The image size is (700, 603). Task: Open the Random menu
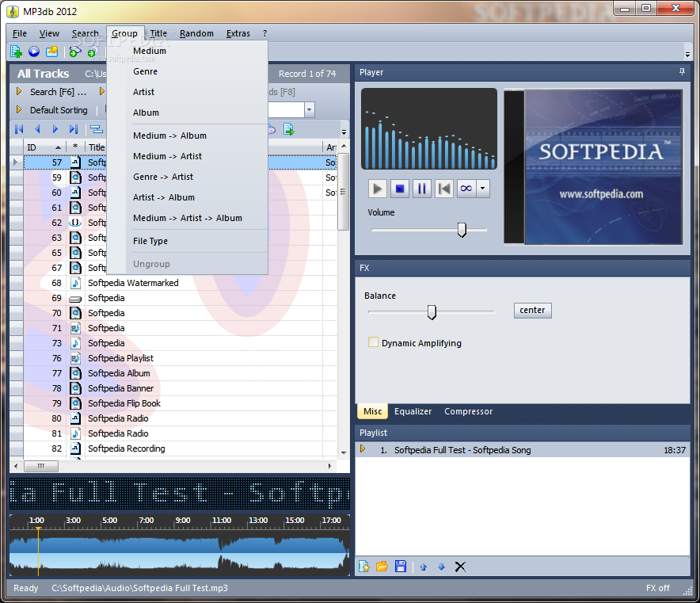[x=196, y=33]
